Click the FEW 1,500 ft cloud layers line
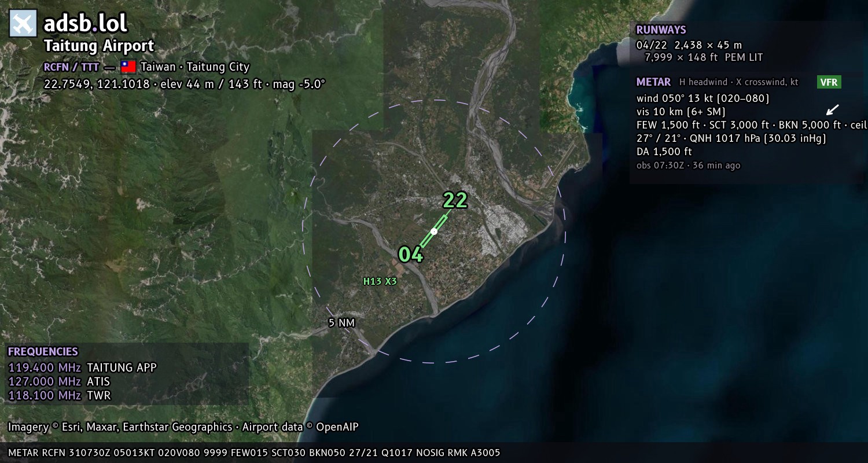Image resolution: width=868 pixels, height=463 pixels. (x=752, y=125)
